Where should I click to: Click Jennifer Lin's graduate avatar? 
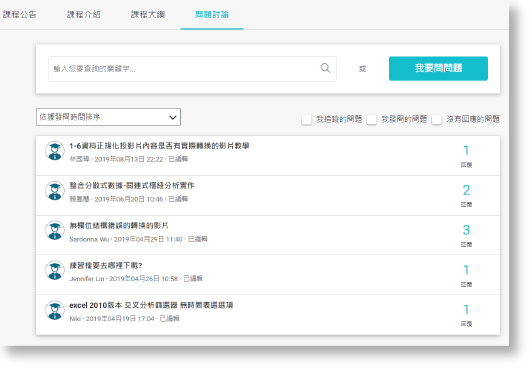55,270
